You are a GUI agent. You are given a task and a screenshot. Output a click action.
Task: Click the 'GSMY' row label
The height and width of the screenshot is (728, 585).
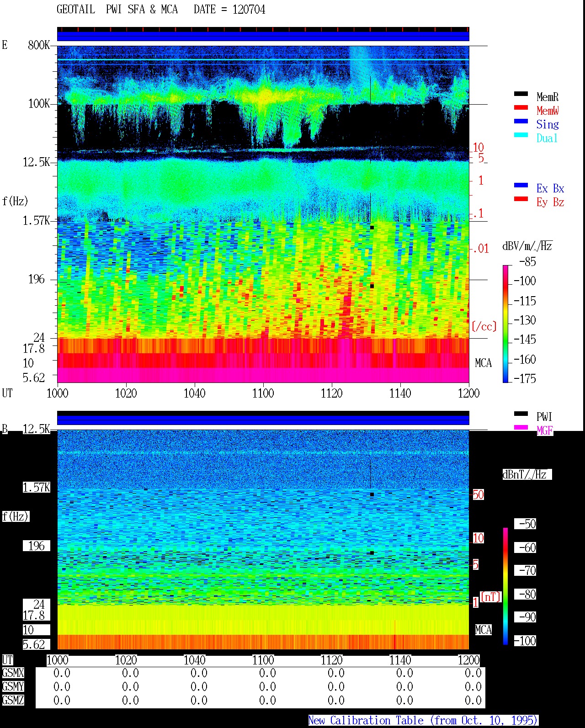(13, 686)
